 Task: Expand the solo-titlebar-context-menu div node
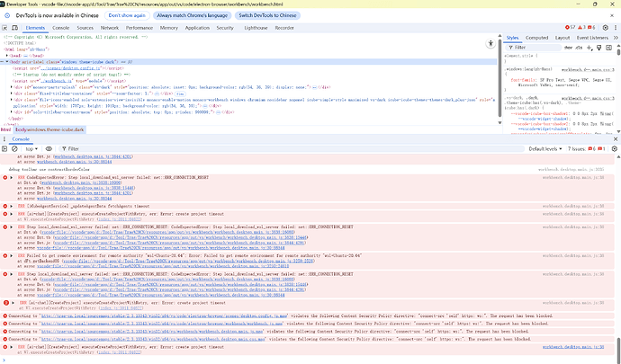point(12,112)
